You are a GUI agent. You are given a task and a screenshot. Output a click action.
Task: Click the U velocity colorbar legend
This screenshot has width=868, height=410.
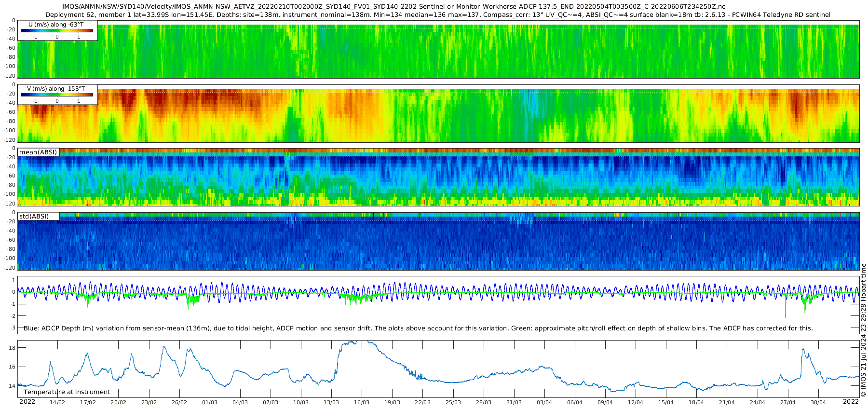(x=57, y=30)
